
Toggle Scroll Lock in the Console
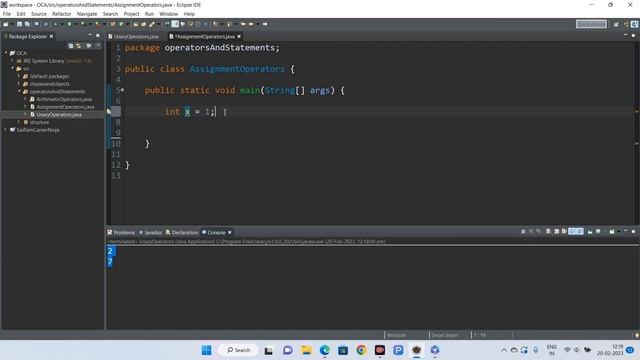pyautogui.click(x=556, y=231)
